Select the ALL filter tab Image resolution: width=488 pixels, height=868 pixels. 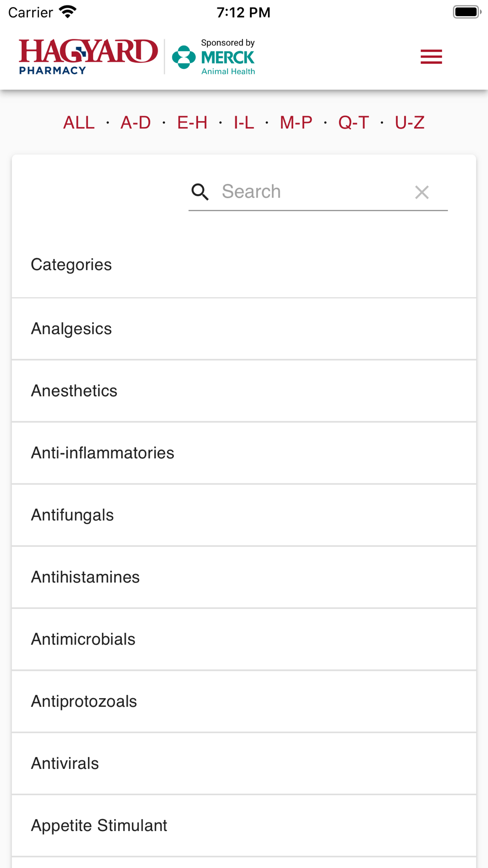(x=79, y=123)
